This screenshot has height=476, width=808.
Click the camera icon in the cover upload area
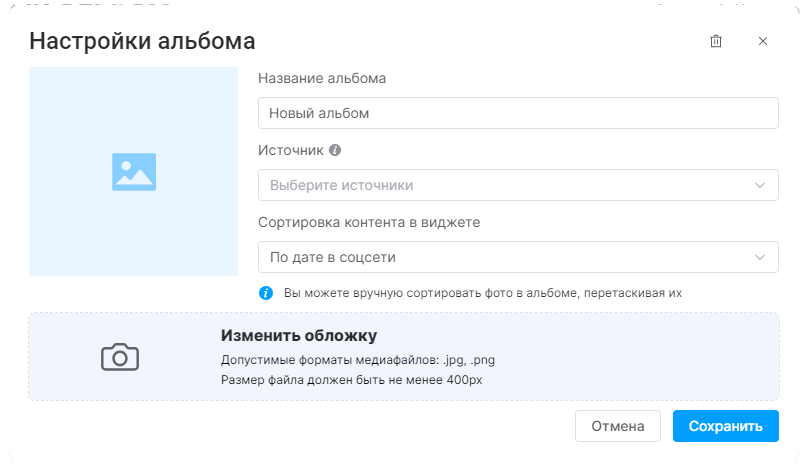pos(120,357)
